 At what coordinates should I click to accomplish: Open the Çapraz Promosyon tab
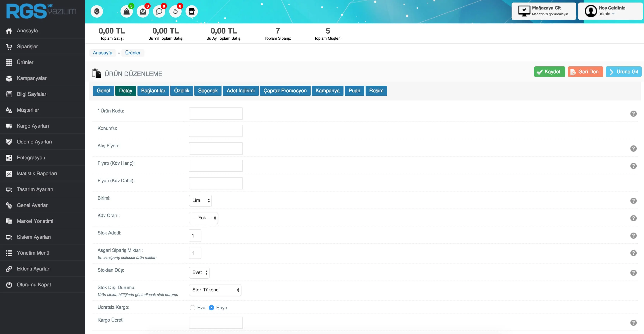[x=285, y=91]
